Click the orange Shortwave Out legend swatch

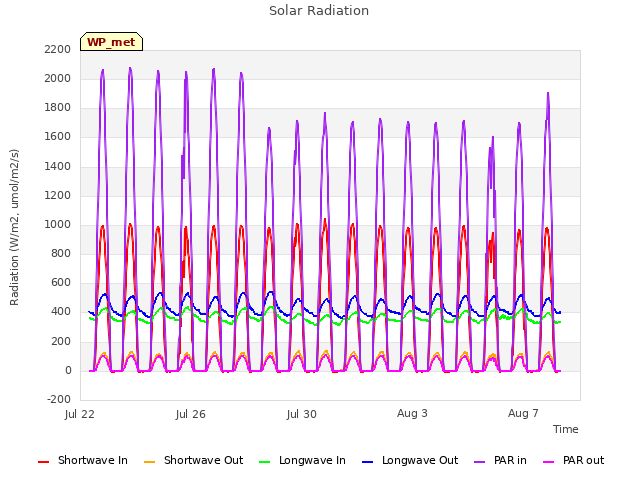click(x=149, y=462)
